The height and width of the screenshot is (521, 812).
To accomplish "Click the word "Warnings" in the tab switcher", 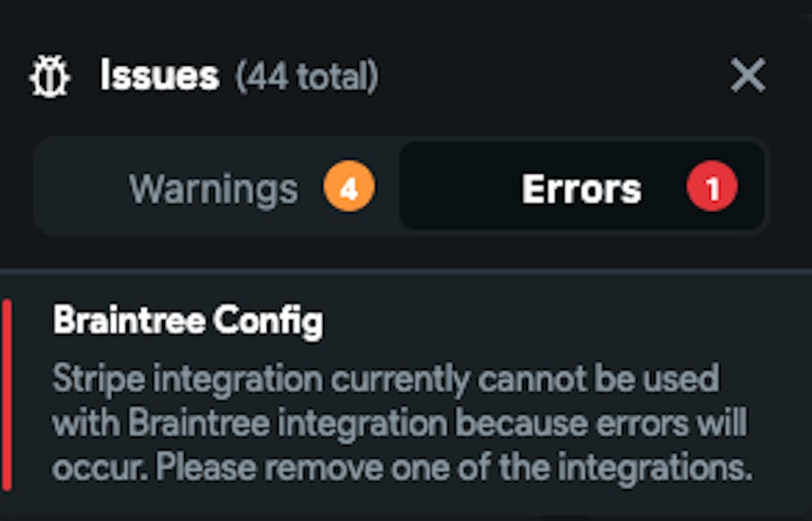I will [x=214, y=189].
